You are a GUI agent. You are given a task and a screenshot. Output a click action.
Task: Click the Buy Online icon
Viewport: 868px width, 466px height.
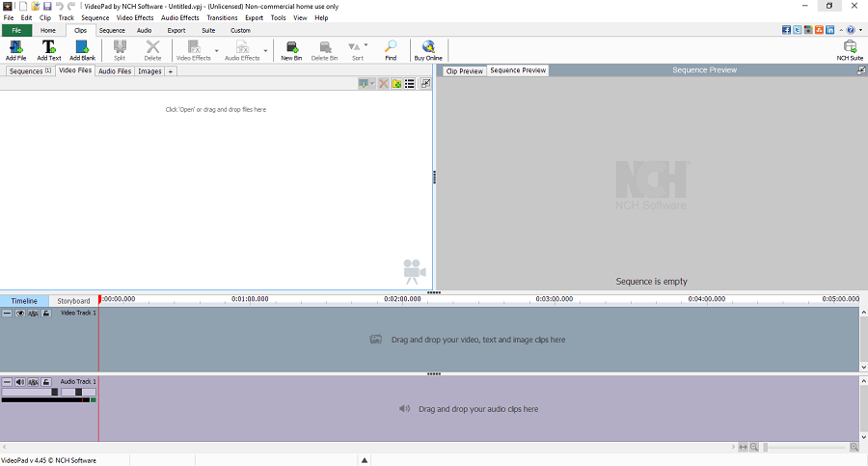(428, 50)
